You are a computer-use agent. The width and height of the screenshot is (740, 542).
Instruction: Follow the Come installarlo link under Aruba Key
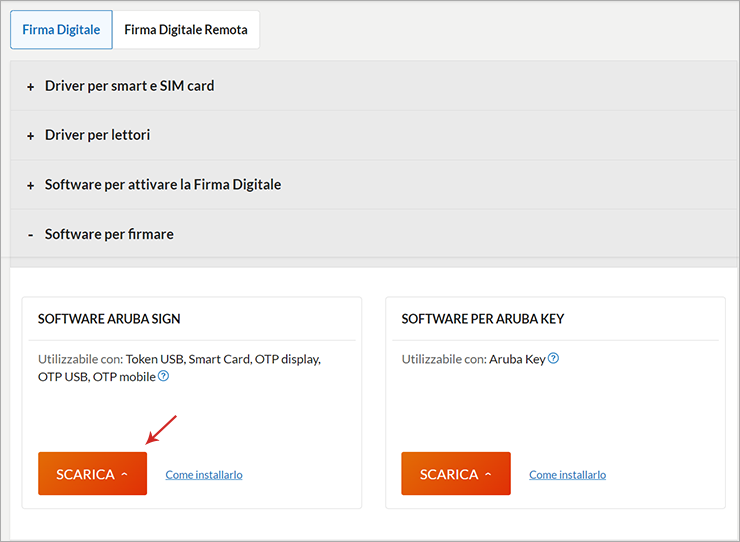567,474
